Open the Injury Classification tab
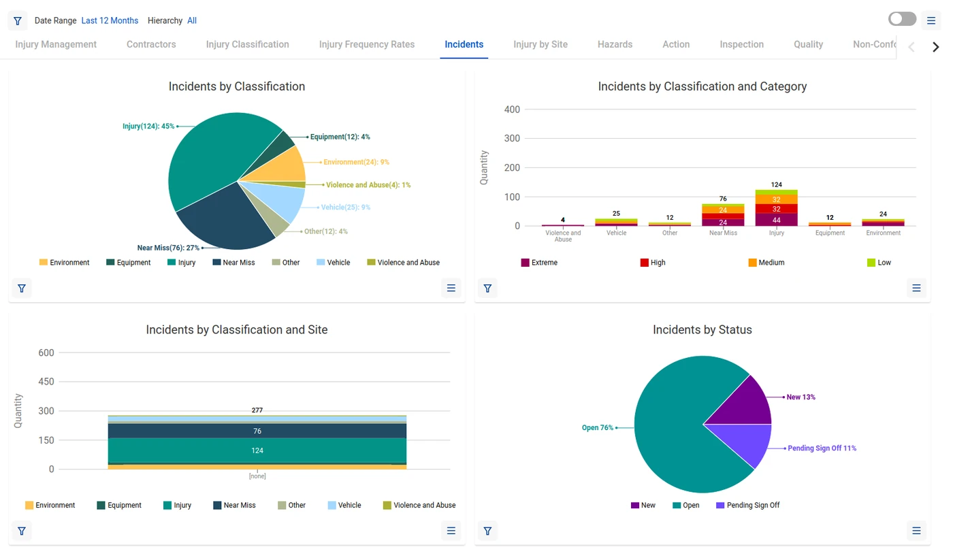The width and height of the screenshot is (953, 560). [x=248, y=44]
